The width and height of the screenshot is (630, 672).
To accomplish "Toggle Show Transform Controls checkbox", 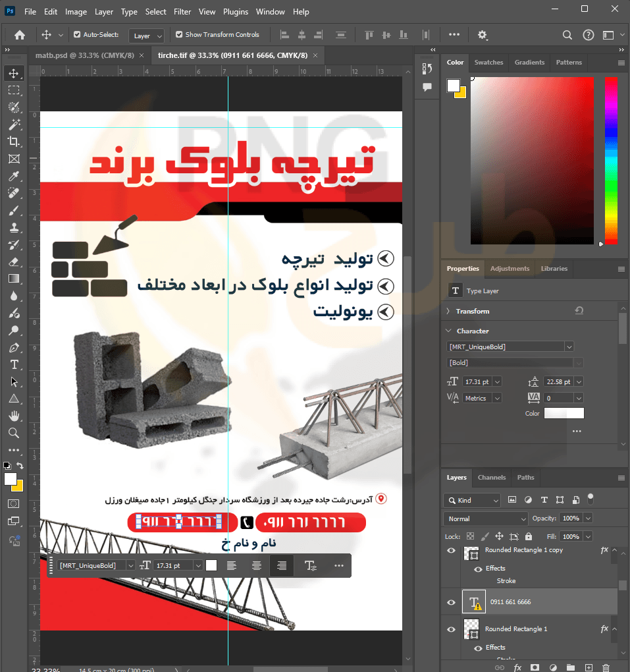I will coord(179,34).
